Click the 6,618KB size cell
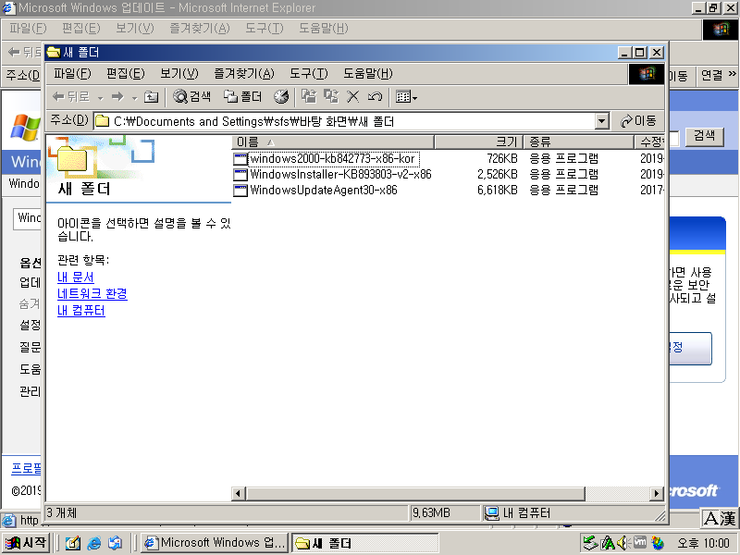 [497, 190]
